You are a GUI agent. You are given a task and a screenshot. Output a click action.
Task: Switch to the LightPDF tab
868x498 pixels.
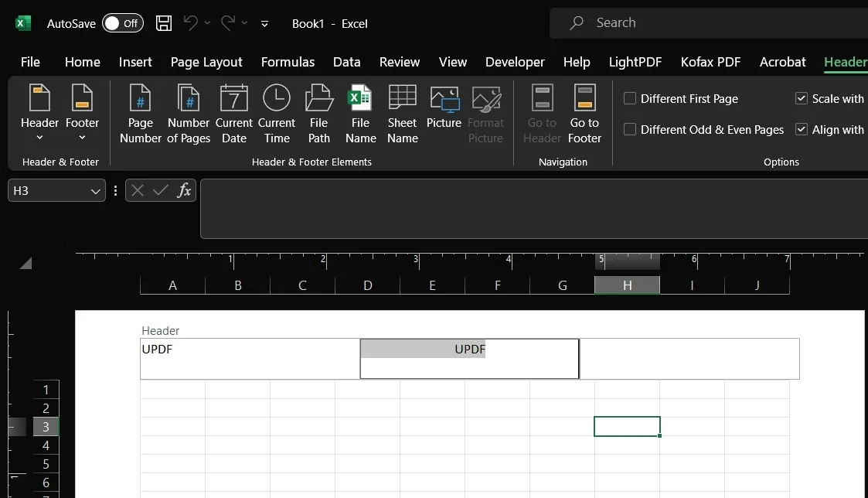tap(635, 62)
